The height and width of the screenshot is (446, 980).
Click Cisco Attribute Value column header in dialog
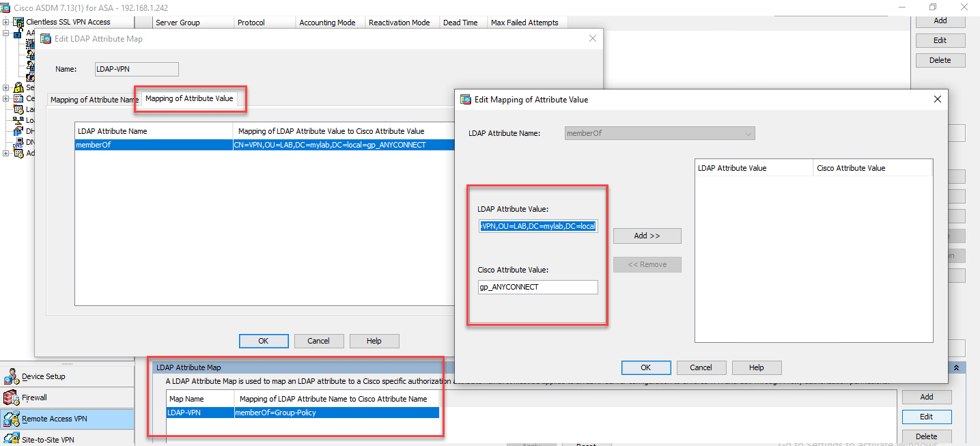click(x=872, y=168)
